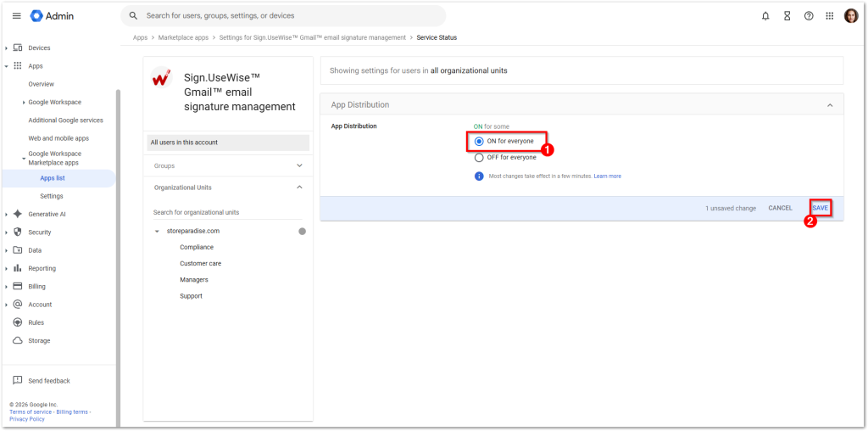Viewport: 868px width, 431px height.
Task: Expand the Groups section
Action: tap(299, 166)
